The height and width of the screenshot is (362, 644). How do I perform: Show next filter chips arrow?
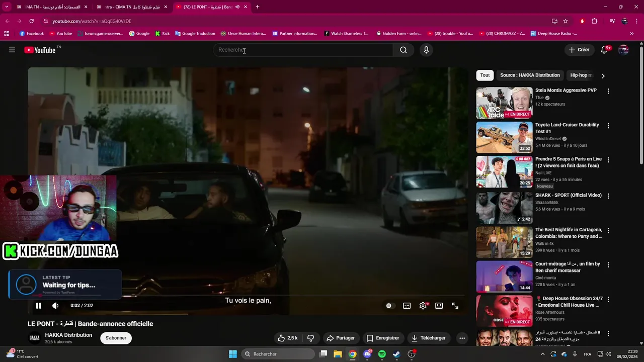click(x=603, y=75)
